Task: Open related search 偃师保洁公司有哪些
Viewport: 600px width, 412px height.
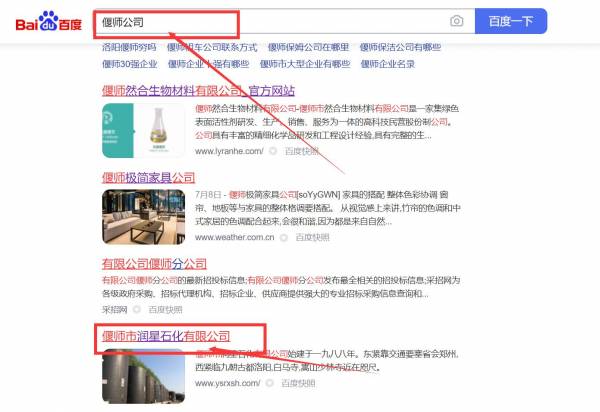Action: tap(400, 47)
